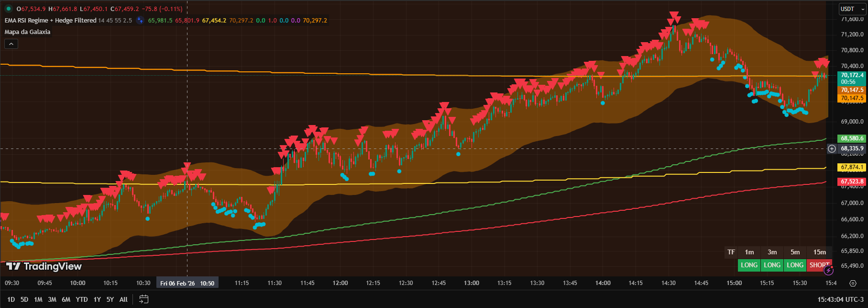The height and width of the screenshot is (308, 868).
Task: Click the blue arrows icon beside indicator name
Action: pos(140,21)
